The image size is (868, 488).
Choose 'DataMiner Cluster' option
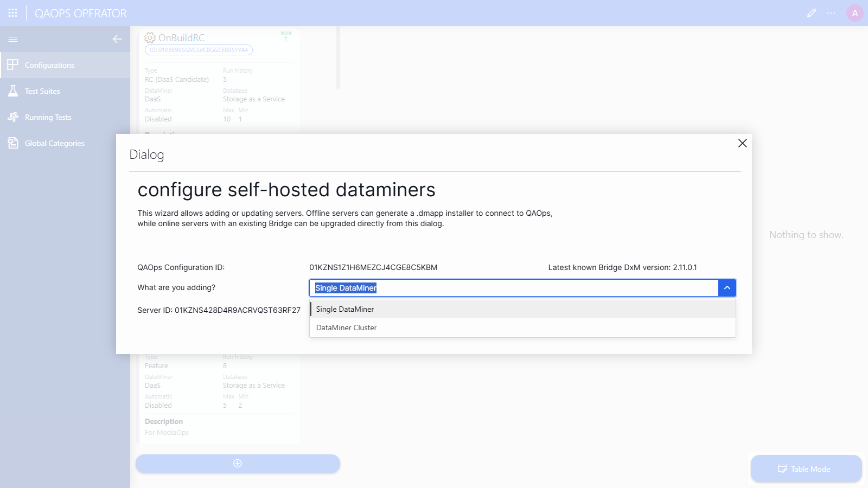522,328
